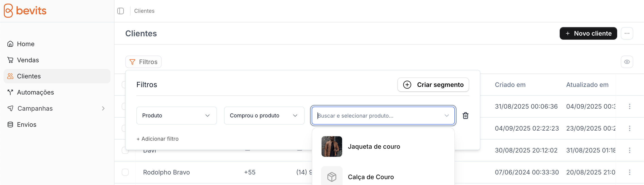Open Automações from the sidebar
Viewport: 644px width, 185px height.
(x=35, y=92)
